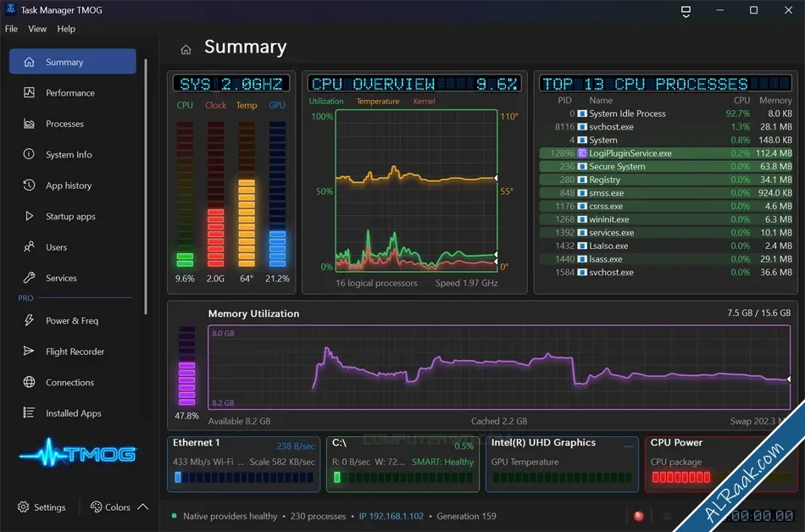Click the 230 processes status text

318,516
